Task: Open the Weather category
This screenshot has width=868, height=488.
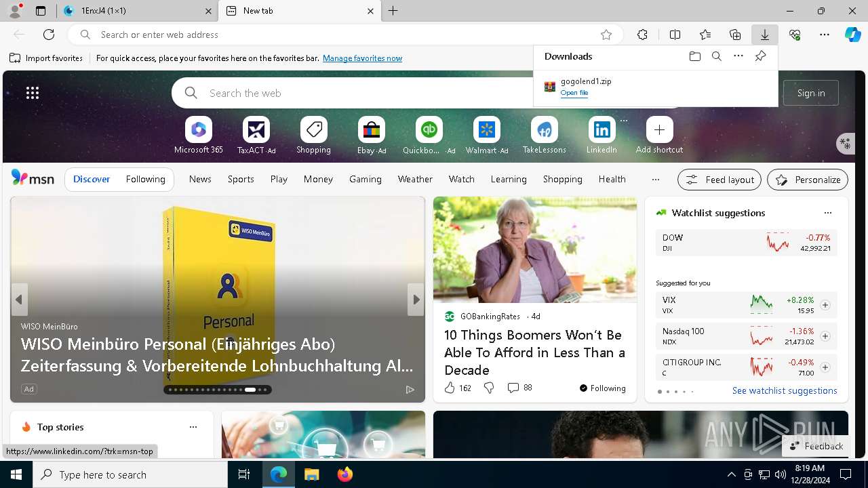Action: coord(415,180)
